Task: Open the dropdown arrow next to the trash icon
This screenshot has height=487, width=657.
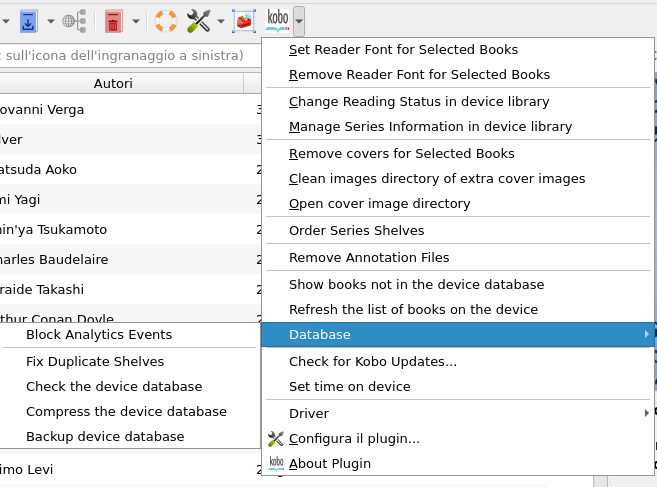Action: (136, 21)
